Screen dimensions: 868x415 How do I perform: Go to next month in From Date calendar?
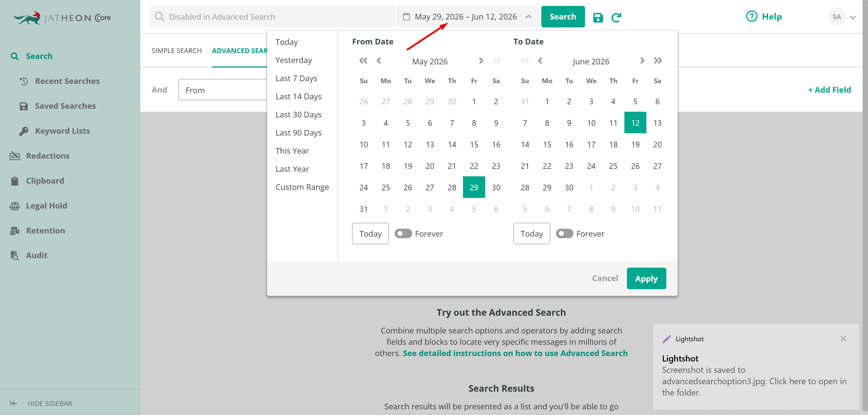pyautogui.click(x=481, y=61)
